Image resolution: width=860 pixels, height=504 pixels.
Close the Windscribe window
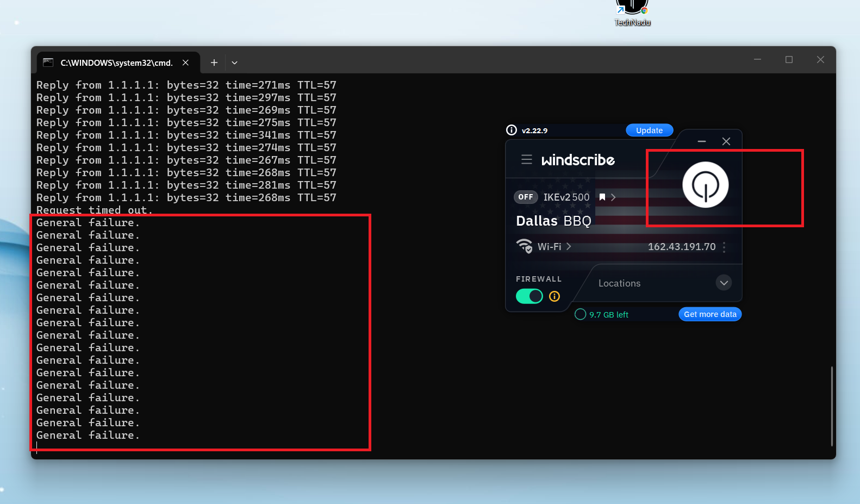coord(726,141)
